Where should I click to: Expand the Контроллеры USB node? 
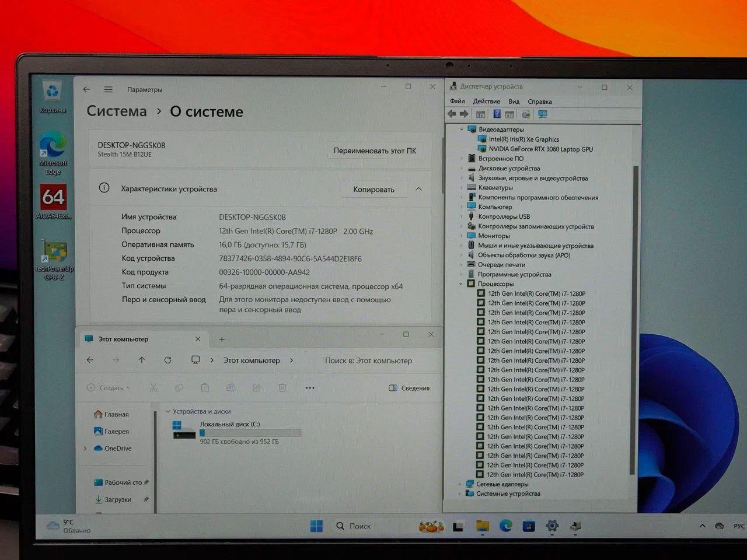click(x=462, y=216)
